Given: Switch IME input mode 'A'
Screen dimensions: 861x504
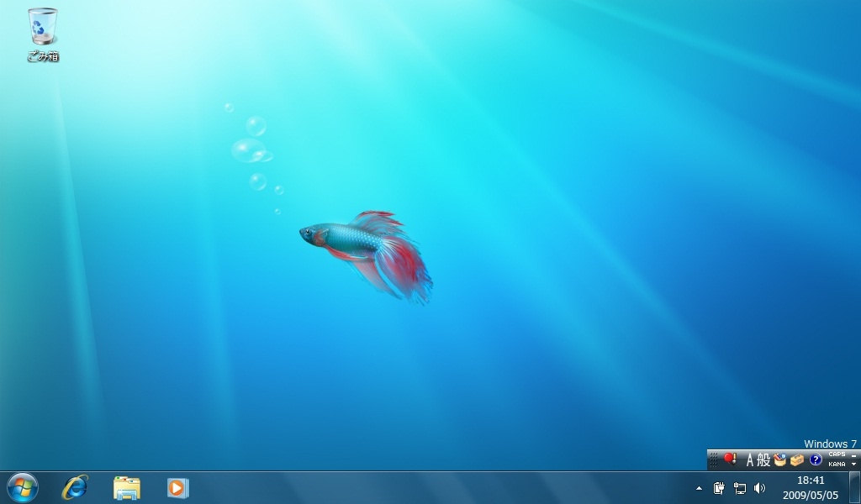Looking at the screenshot, I should pyautogui.click(x=749, y=459).
